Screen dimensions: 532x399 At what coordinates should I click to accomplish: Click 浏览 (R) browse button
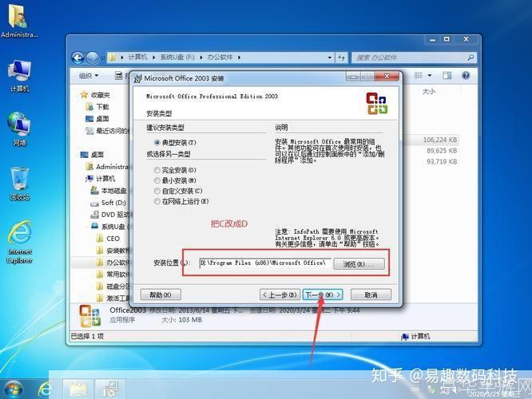click(x=359, y=264)
